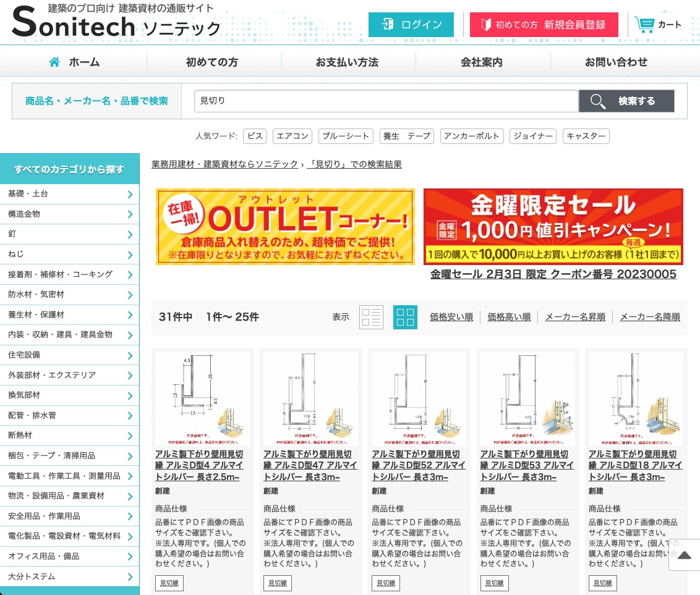
Task: Click the search field containing 見切り
Action: 386,101
